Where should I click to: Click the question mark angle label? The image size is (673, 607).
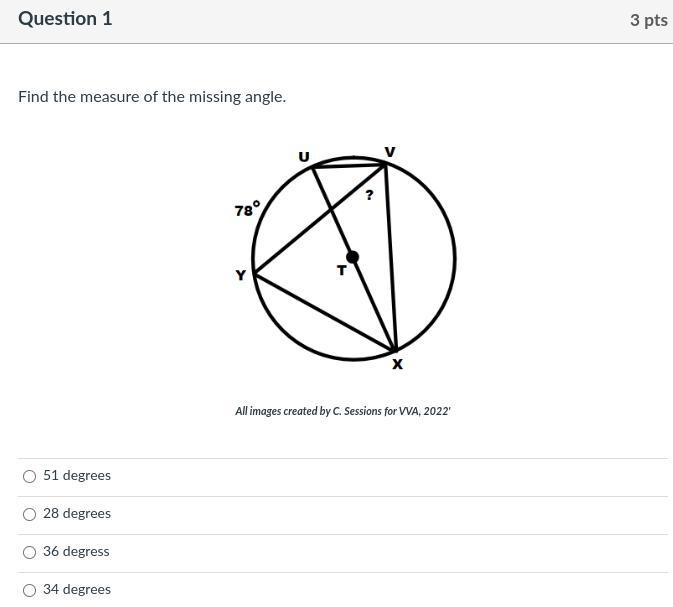pyautogui.click(x=369, y=195)
